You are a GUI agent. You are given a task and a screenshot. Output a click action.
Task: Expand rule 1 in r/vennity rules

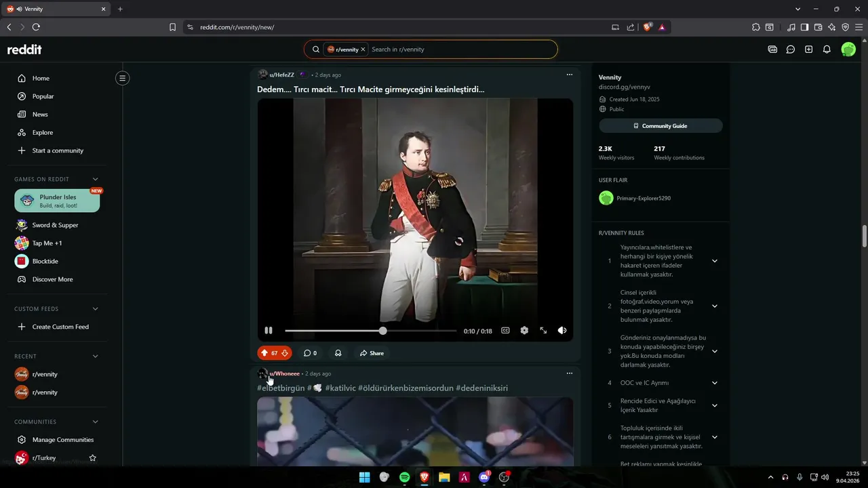[x=714, y=261]
